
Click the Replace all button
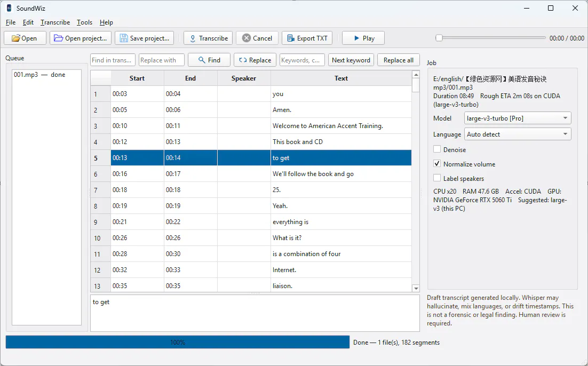398,60
